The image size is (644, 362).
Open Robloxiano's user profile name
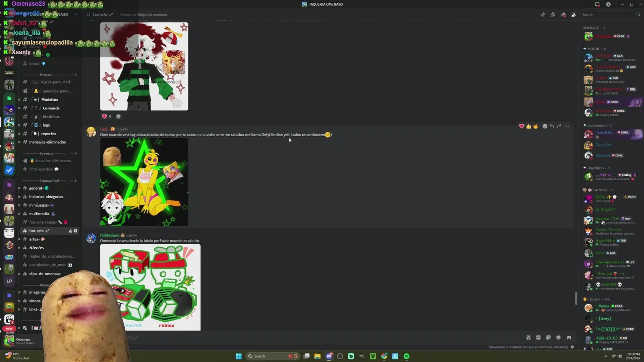(x=110, y=235)
